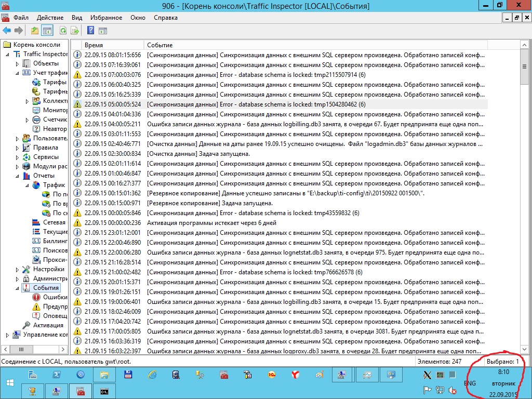Viewport: 532px width, 399px height.
Task: Collapse the Traffic Inspector tree node
Action: [7, 54]
